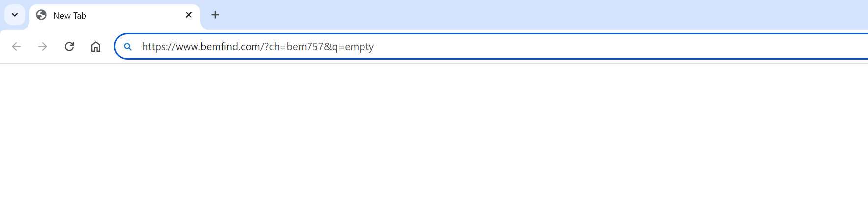Open a new tab with plus button
Image resolution: width=868 pixels, height=210 pixels.
[x=215, y=15]
